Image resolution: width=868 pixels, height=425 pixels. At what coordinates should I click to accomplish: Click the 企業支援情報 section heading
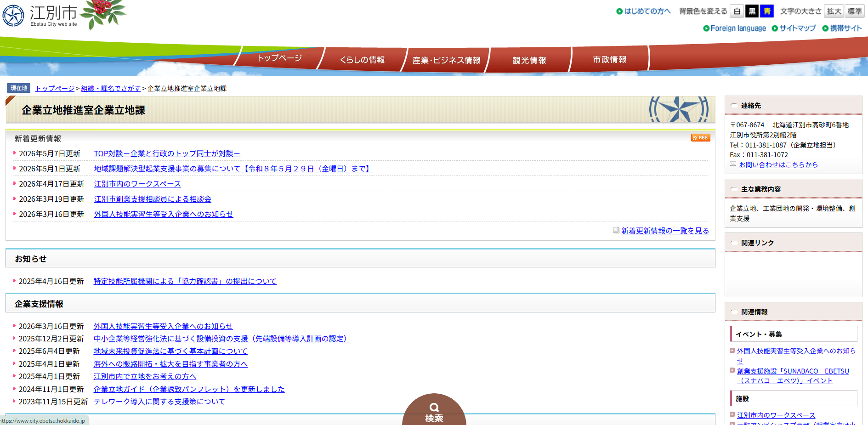pos(39,304)
